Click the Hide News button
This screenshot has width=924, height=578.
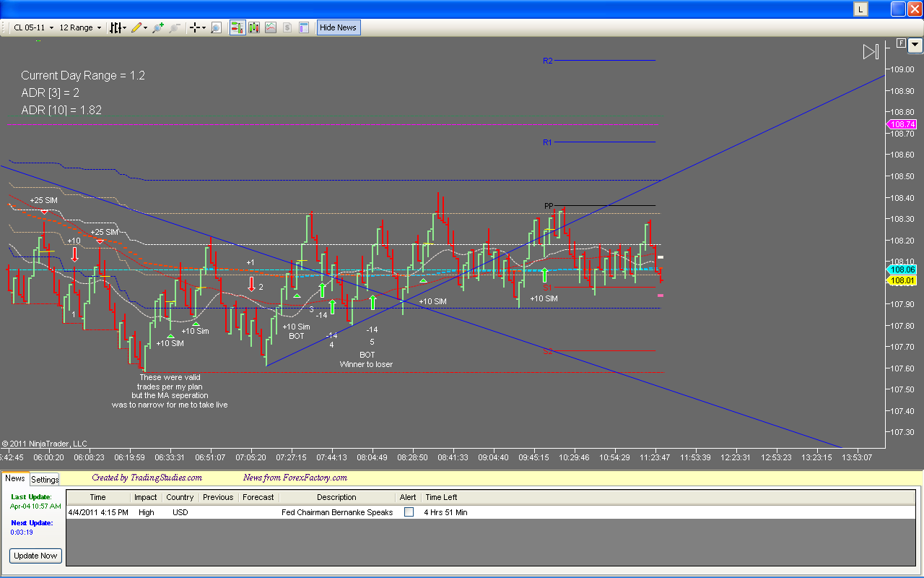[338, 27]
